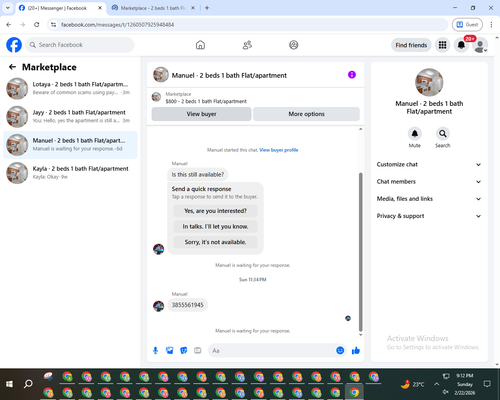
Task: Open the Facebook menu grid icon
Action: 442,45
